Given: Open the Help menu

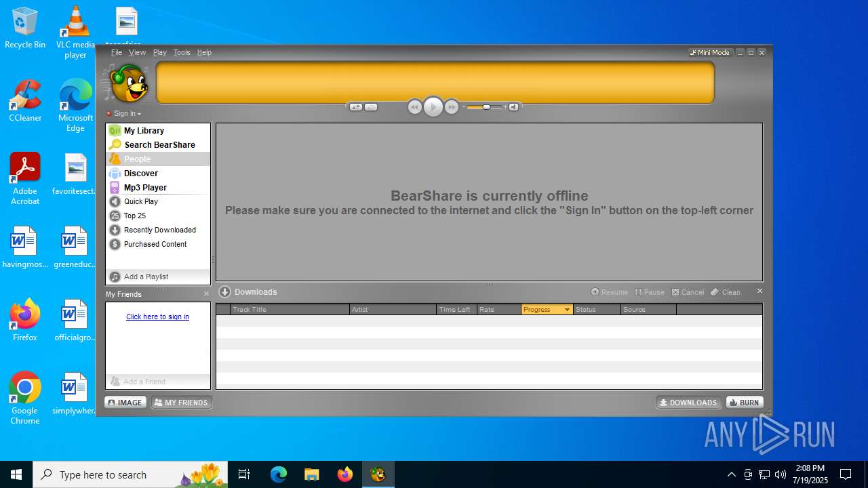Looking at the screenshot, I should click(204, 52).
